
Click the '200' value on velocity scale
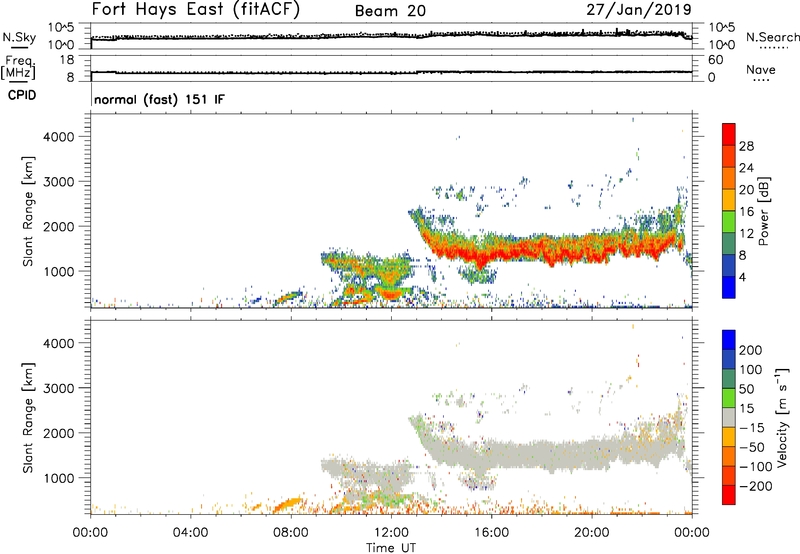(x=750, y=350)
